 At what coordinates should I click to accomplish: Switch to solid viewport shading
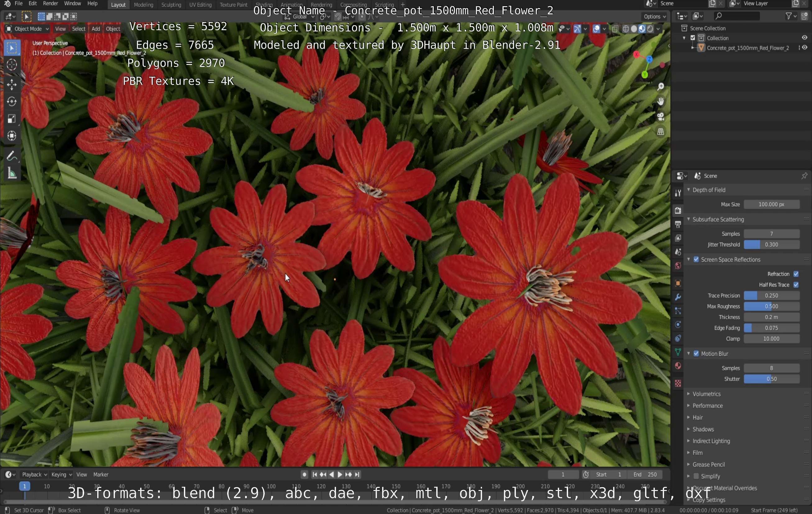pos(634,29)
